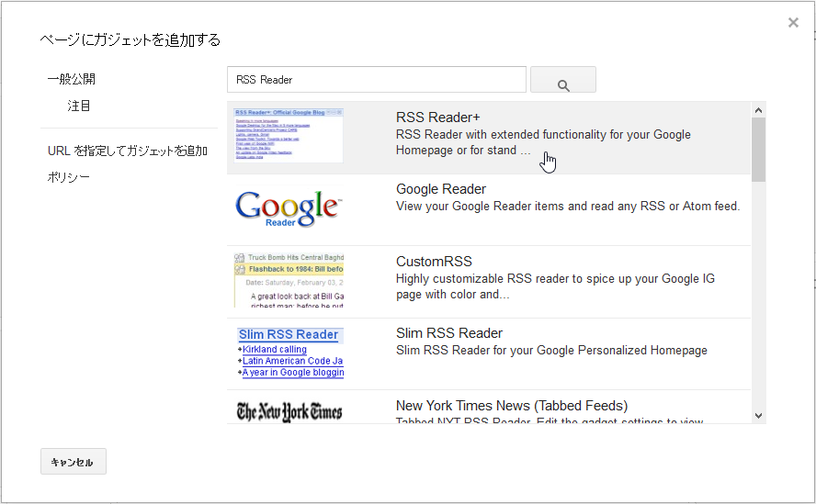Click the RSS Reader+ description text
Image resolution: width=816 pixels, height=504 pixels.
[543, 142]
